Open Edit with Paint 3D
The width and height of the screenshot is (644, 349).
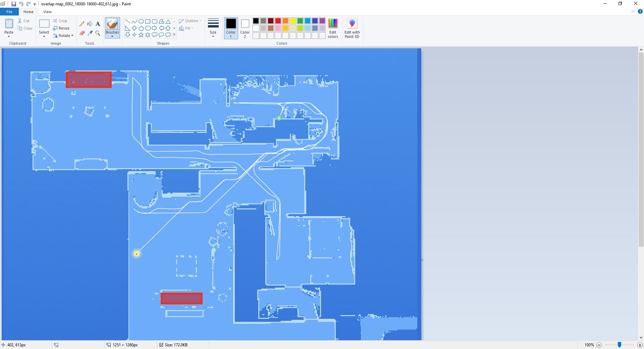coord(352,28)
